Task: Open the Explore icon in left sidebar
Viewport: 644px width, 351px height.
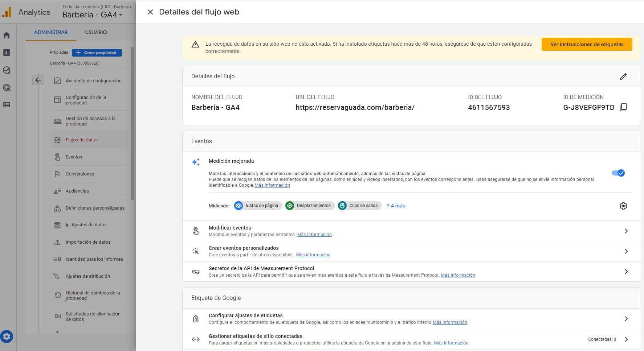Action: point(7,70)
